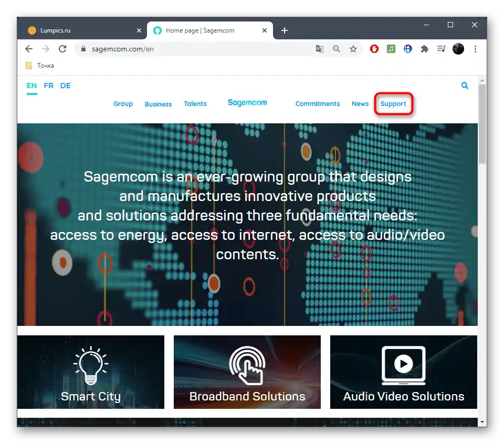Screen dimensions: 504x444
Task: Click the blue globe extension icon
Action: coord(408,49)
